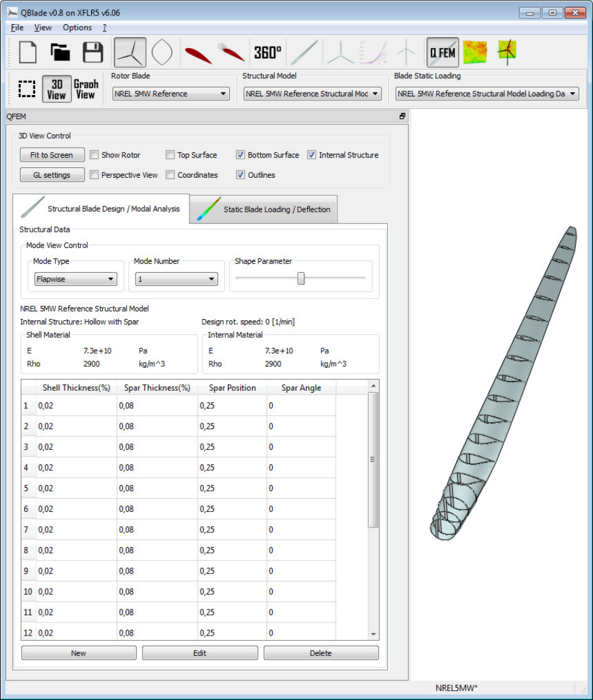Select the Spar Position column header
This screenshot has width=593, height=700.
[232, 387]
